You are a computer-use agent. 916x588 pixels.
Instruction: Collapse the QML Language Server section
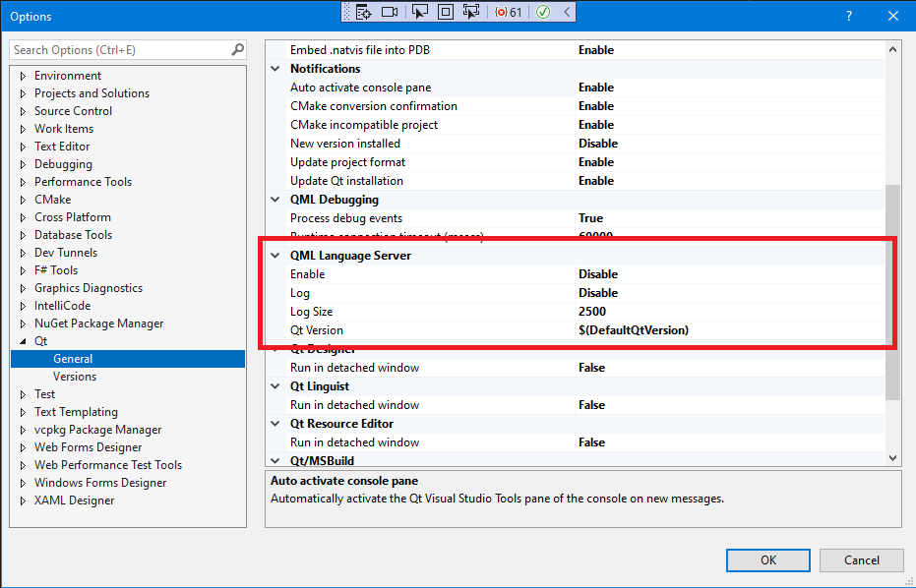click(275, 255)
